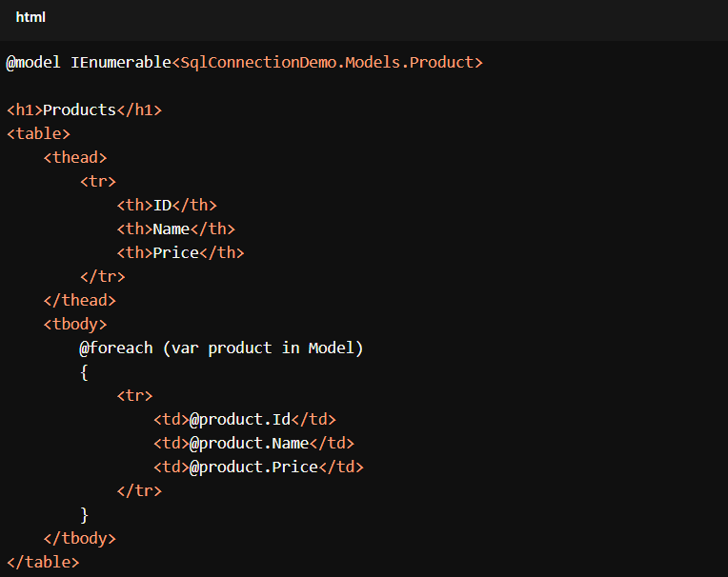728x577 pixels.
Task: Click the @model directive keyword
Action: click(33, 63)
